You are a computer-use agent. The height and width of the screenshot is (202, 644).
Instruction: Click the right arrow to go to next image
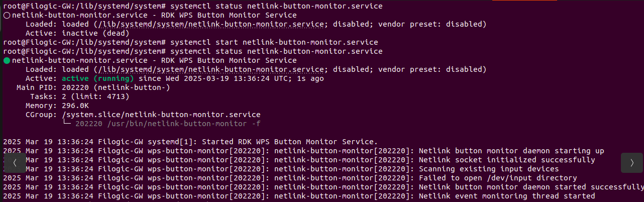pyautogui.click(x=631, y=163)
